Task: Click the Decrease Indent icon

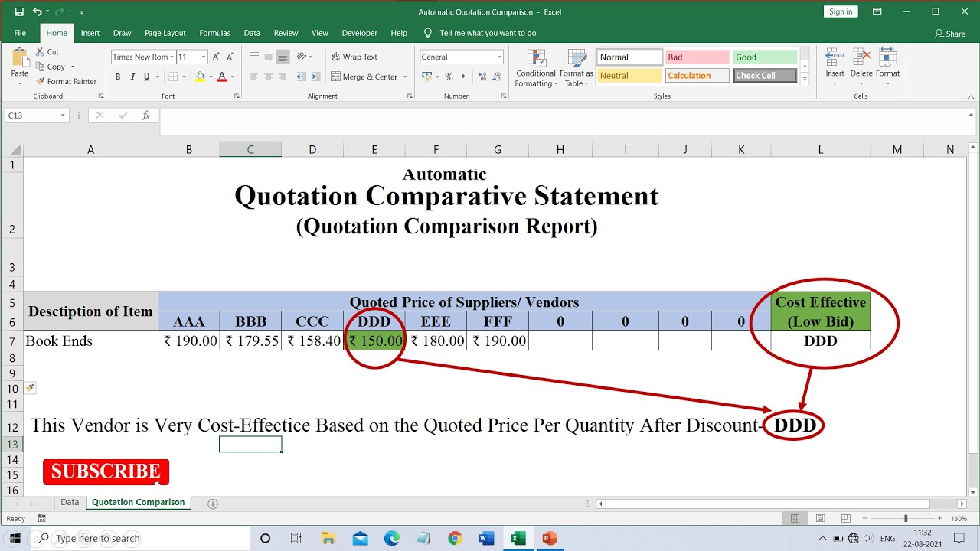Action: [301, 77]
